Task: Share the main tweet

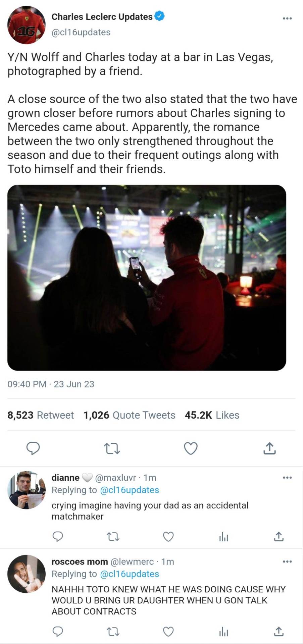Action: pyautogui.click(x=269, y=448)
